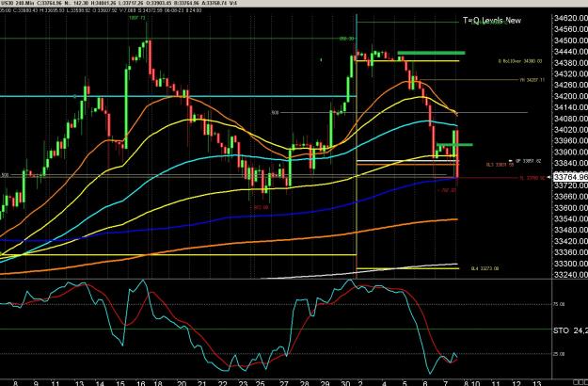Click the STO 24,2 stochastic indicator label

coord(570,330)
